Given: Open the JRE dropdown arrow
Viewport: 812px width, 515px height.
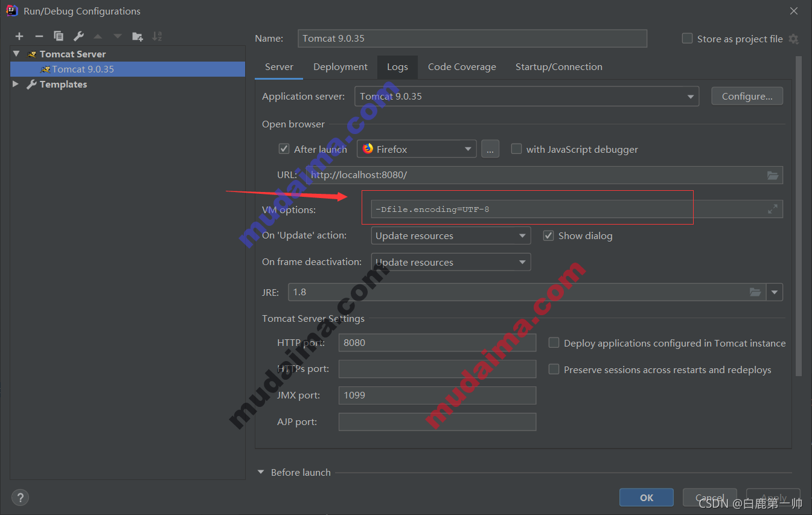Looking at the screenshot, I should pos(775,292).
